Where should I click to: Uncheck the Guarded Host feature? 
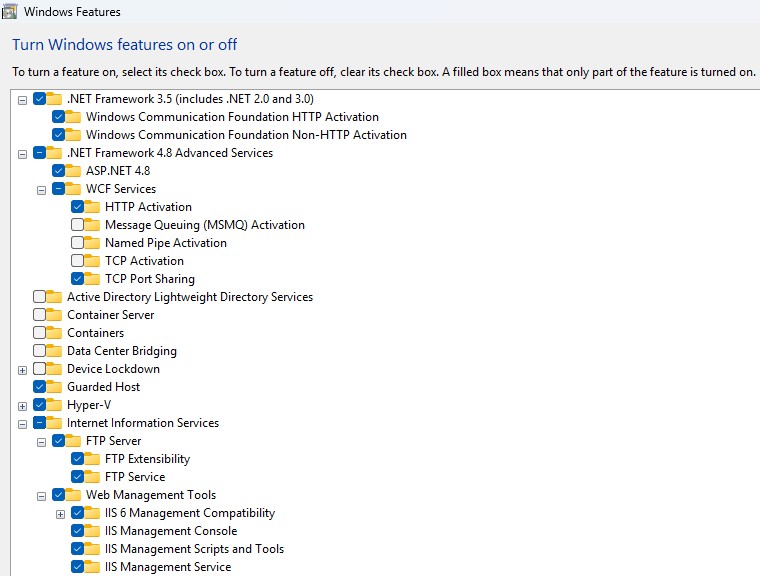click(39, 386)
